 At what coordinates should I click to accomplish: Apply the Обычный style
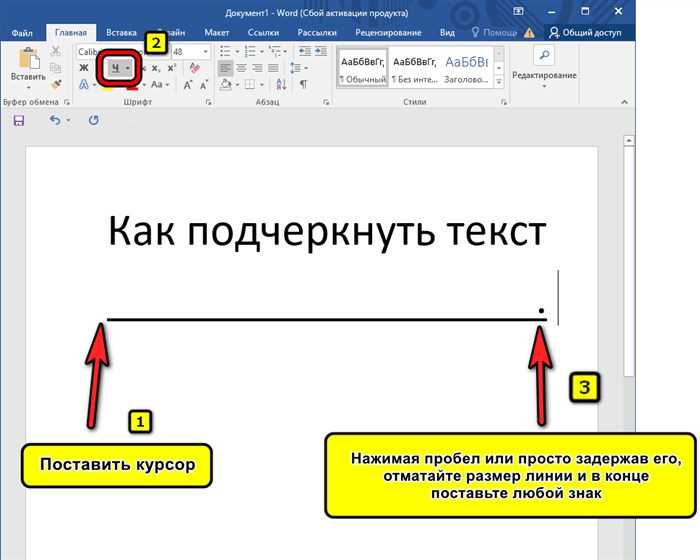(x=362, y=68)
